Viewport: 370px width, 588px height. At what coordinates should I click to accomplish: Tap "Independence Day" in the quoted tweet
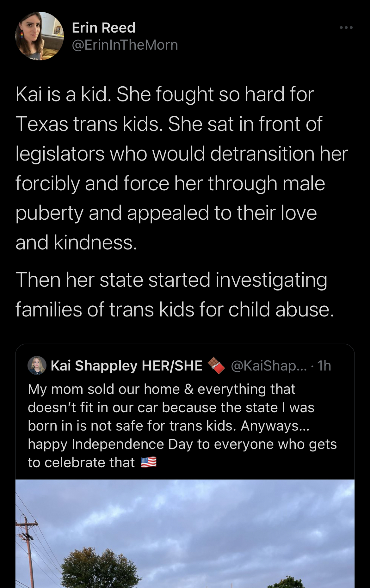click(132, 444)
